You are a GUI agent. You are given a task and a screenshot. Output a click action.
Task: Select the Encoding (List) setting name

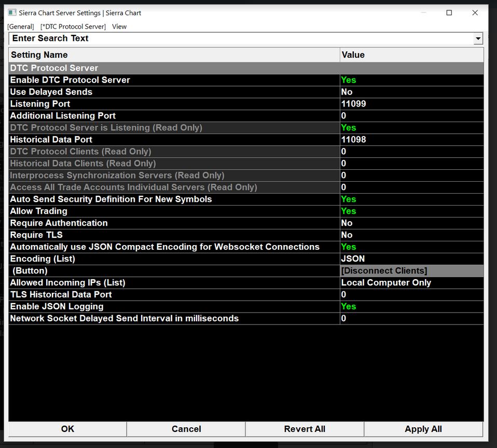pyautogui.click(x=174, y=259)
